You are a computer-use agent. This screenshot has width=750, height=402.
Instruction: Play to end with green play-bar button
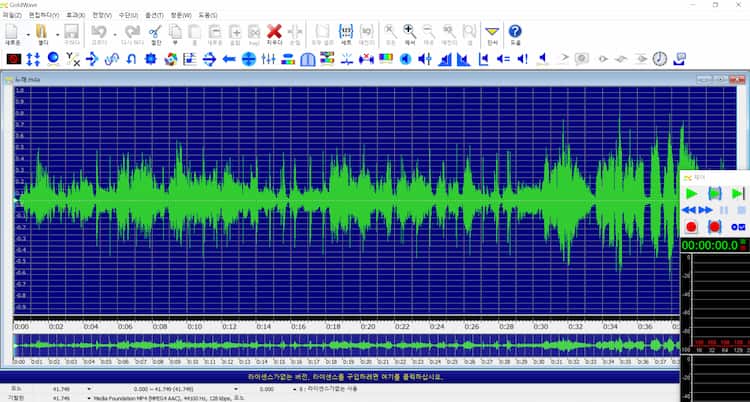738,194
